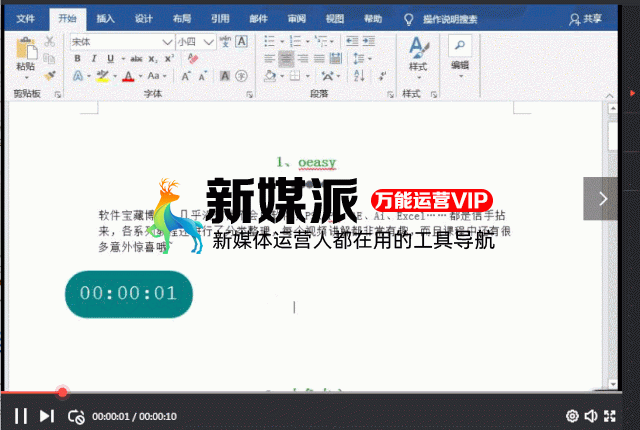This screenshot has height=430, width=640.
Task: Switch to the 插入 tab
Action: pos(105,19)
